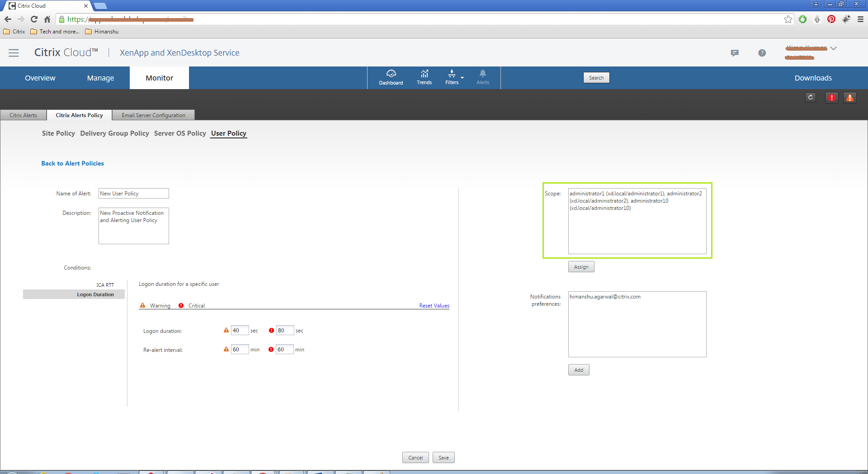Open the feedback chat icon
Viewport: 868px width, 474px height.
pos(735,53)
